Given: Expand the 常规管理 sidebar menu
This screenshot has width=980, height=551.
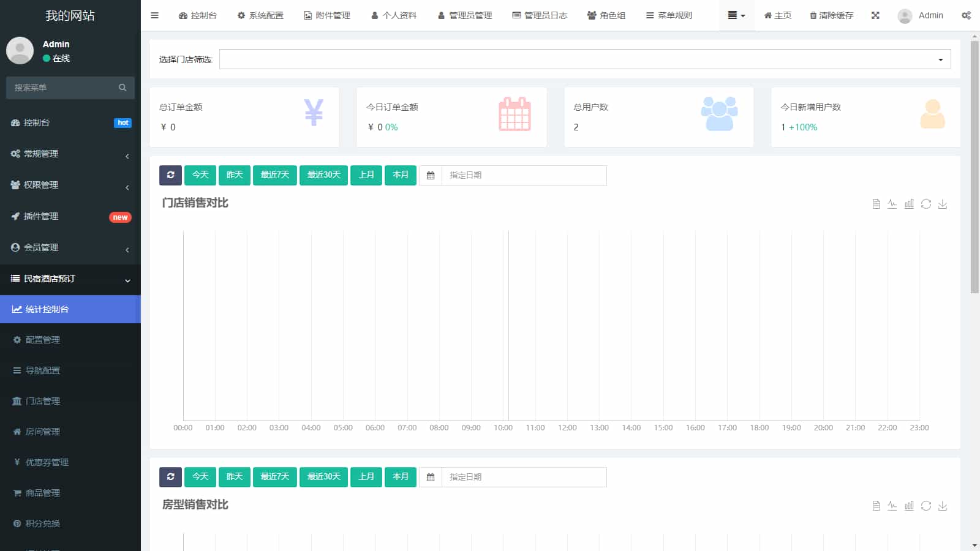Looking at the screenshot, I should click(70, 154).
